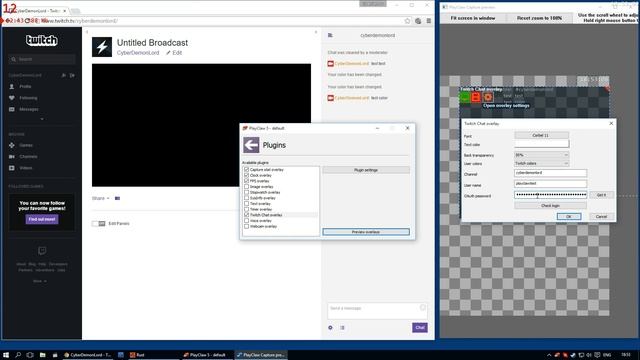The image size is (640, 360).
Task: Click the green overlay icon in the preview
Action: click(x=464, y=98)
